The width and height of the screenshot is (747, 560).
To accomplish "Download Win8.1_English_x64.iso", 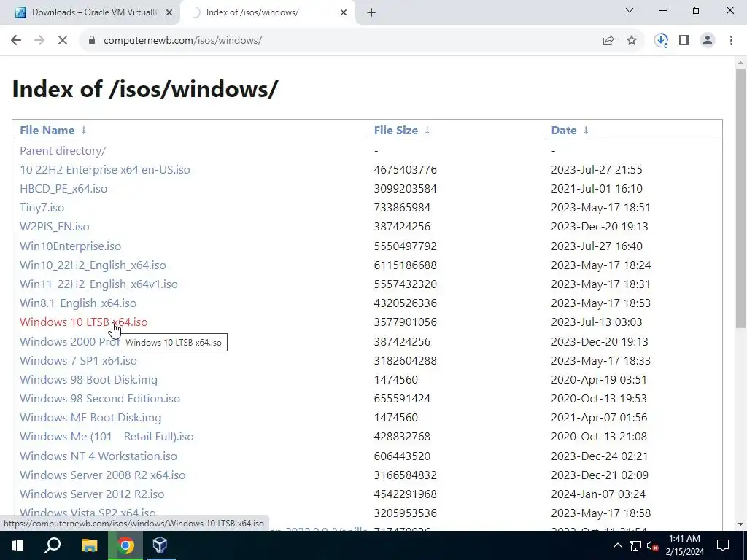I will [x=78, y=303].
